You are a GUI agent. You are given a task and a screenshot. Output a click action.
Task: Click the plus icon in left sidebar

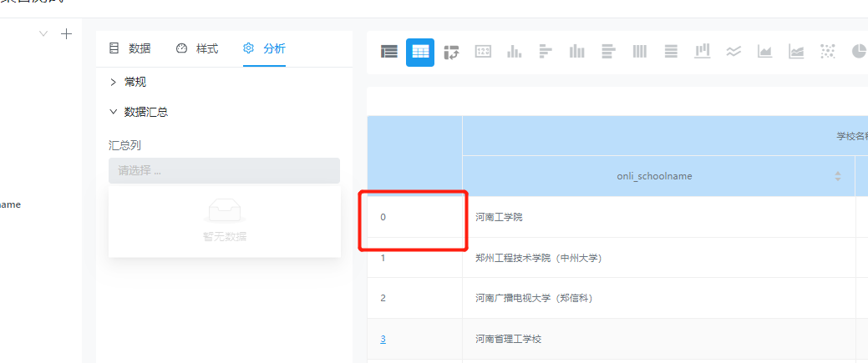click(67, 33)
